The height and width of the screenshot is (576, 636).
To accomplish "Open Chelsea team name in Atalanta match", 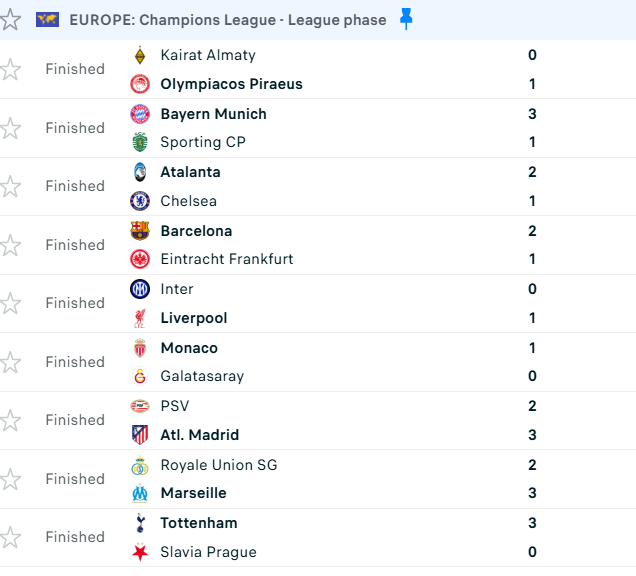I will (188, 201).
